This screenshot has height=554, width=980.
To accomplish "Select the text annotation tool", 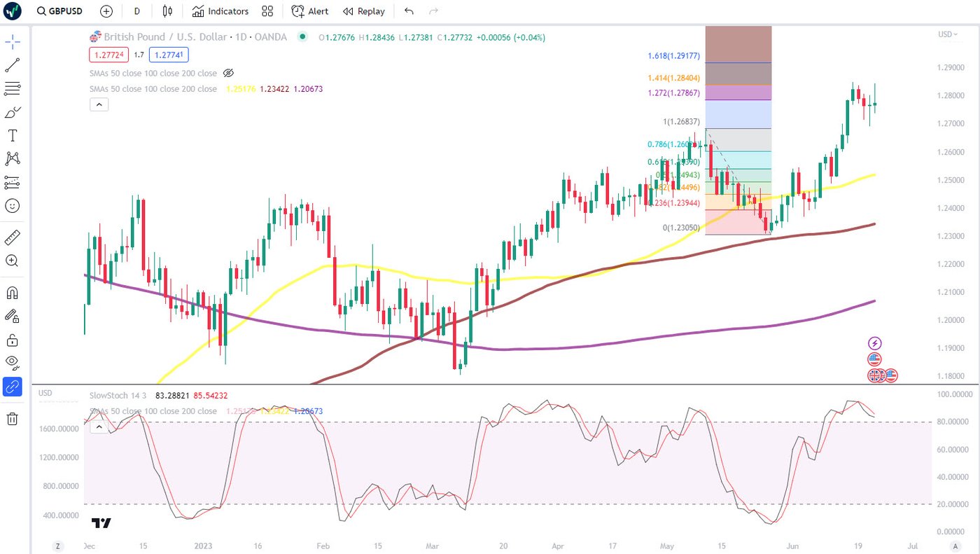I will (x=13, y=135).
